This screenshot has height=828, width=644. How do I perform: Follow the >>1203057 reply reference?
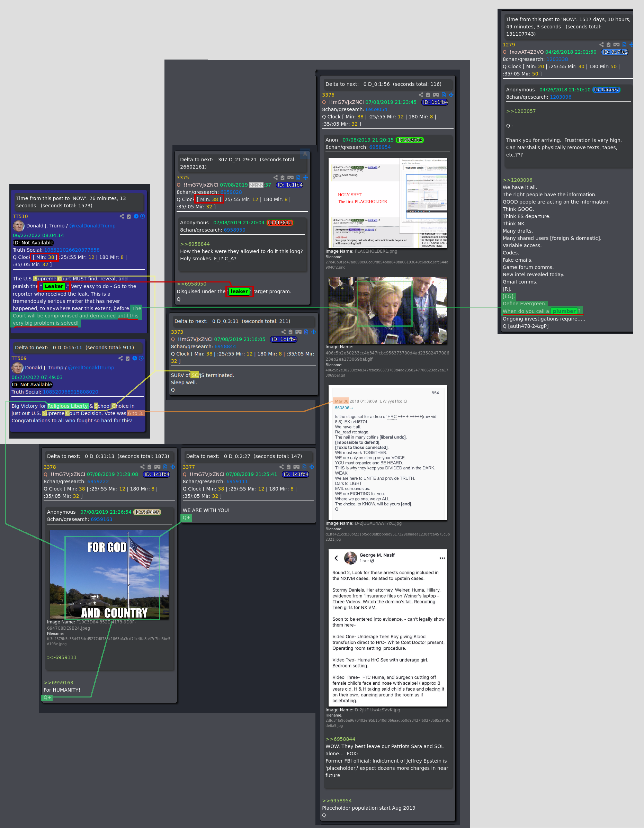pyautogui.click(x=521, y=111)
